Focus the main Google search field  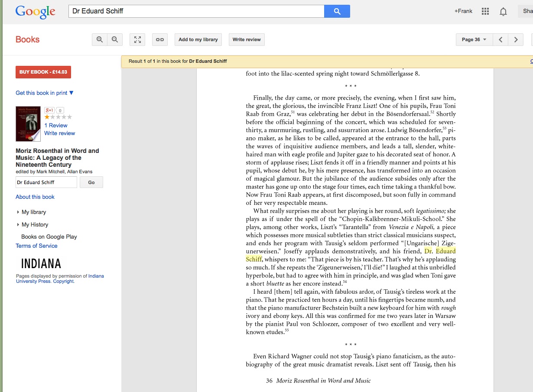[x=196, y=11]
